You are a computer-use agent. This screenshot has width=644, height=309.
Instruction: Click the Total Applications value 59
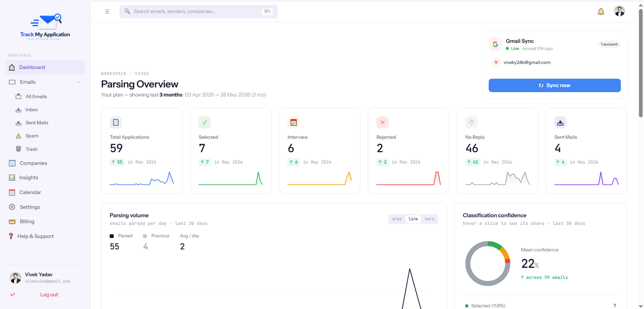(x=116, y=148)
